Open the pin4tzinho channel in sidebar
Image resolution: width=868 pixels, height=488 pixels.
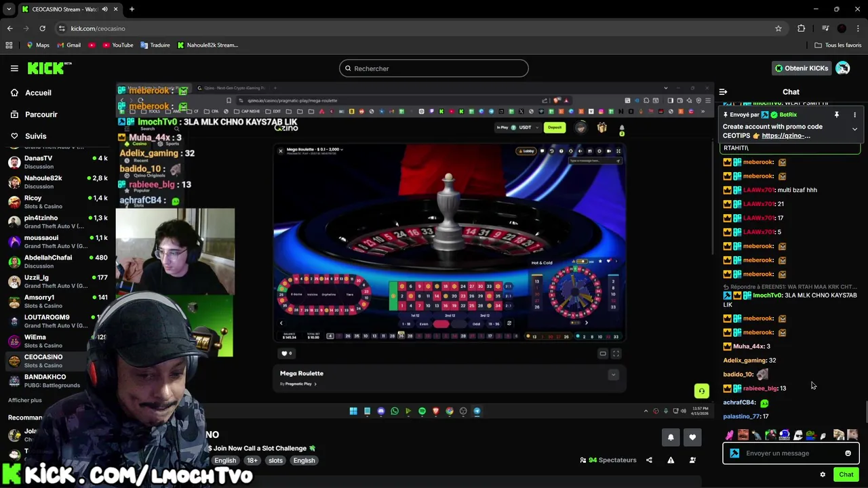(58, 222)
